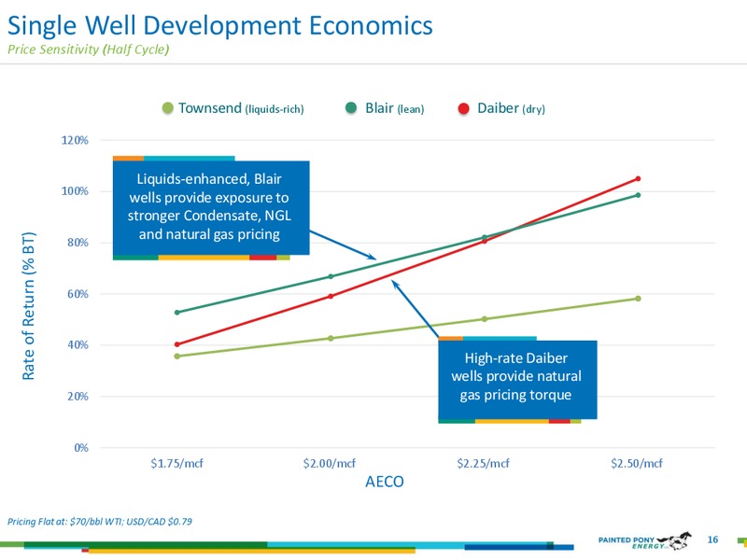Click the Townsend data point at $1.75/mcf
Image resolution: width=747 pixels, height=560 pixels.
pos(177,357)
